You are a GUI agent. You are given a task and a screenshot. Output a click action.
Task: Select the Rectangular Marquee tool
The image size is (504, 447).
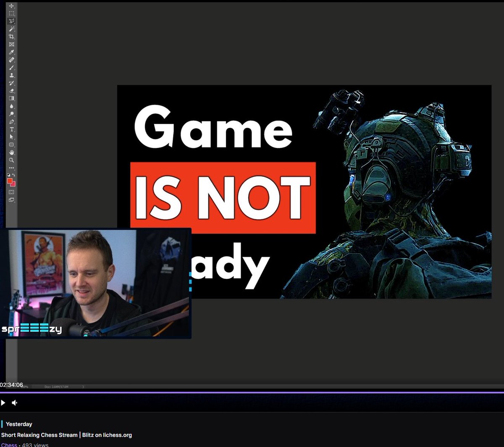[x=12, y=13]
